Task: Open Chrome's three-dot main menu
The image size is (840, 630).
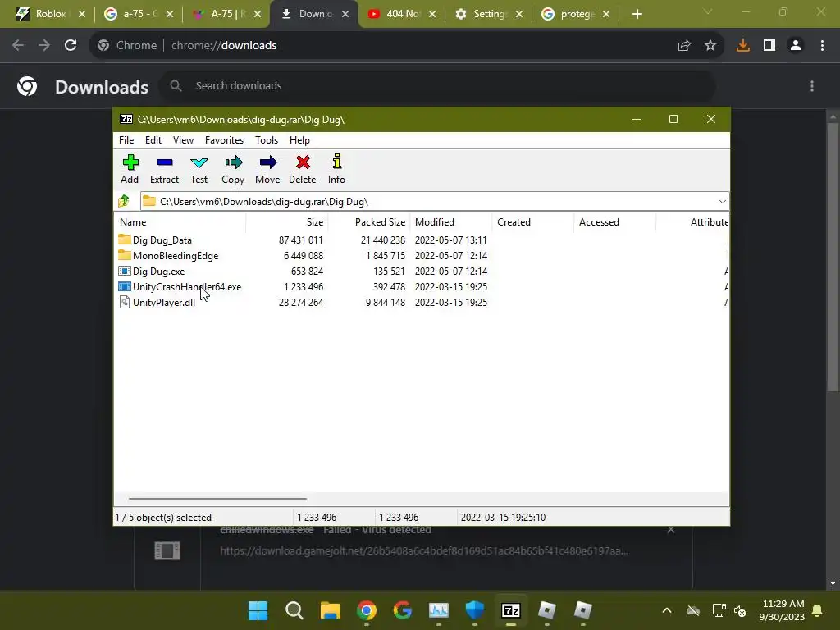Action: click(x=822, y=46)
